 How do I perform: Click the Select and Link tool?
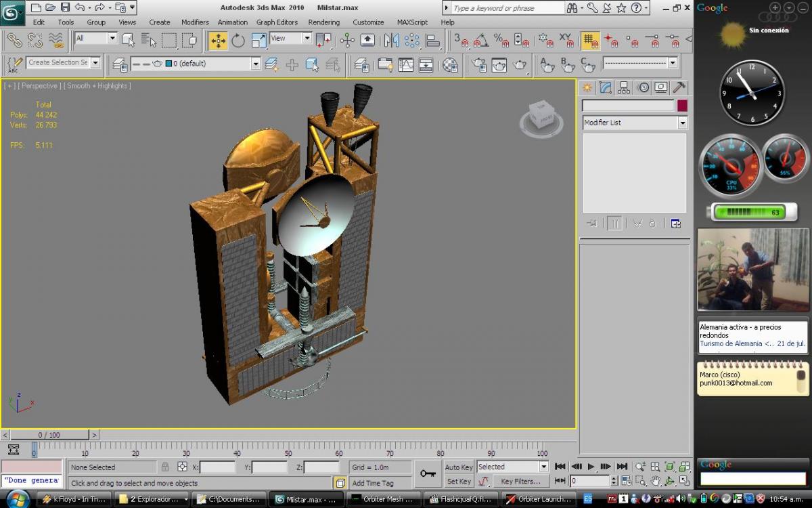pyautogui.click(x=14, y=40)
